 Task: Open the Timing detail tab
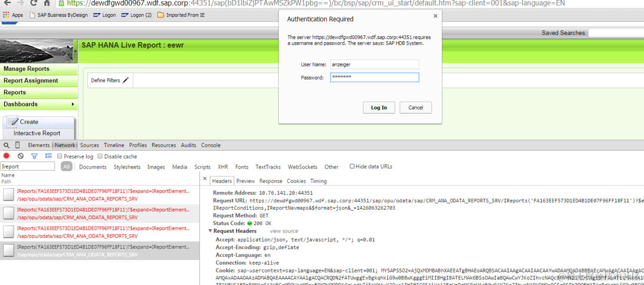tap(318, 181)
